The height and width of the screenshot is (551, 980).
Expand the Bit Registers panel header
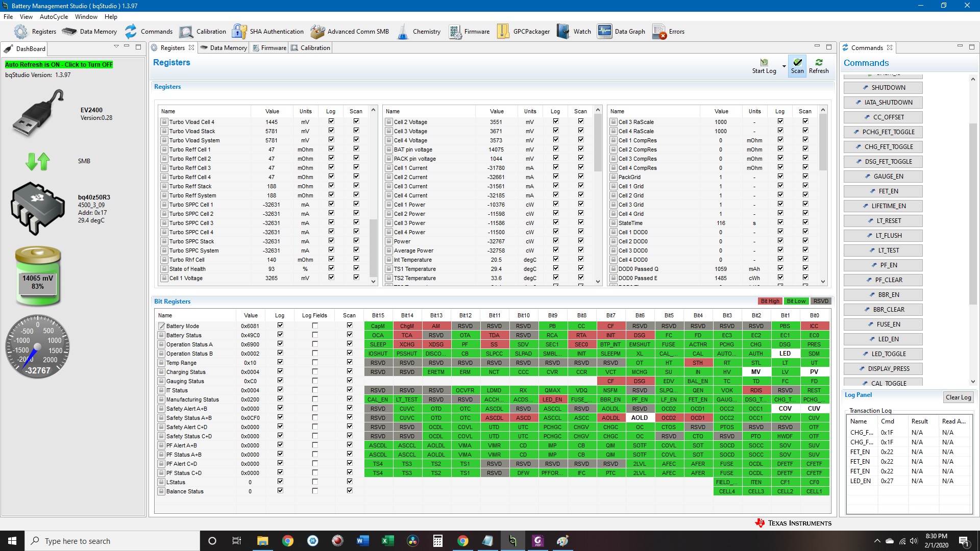tap(173, 300)
